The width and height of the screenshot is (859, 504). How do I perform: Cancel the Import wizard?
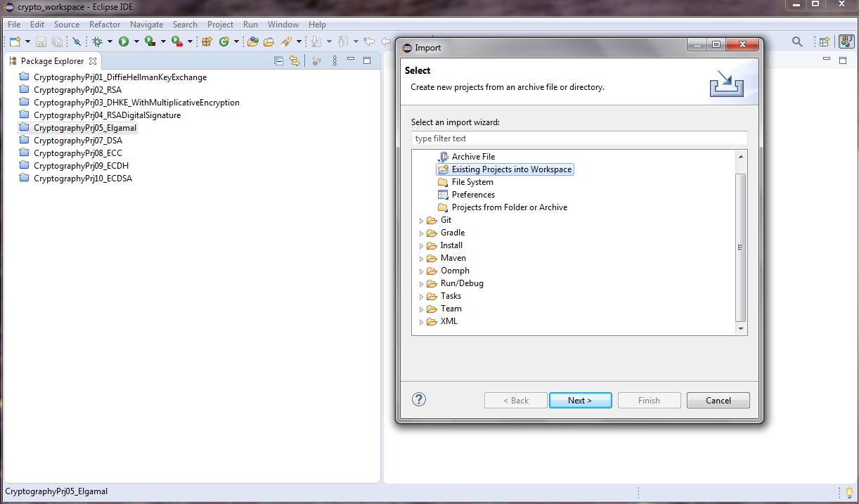718,399
